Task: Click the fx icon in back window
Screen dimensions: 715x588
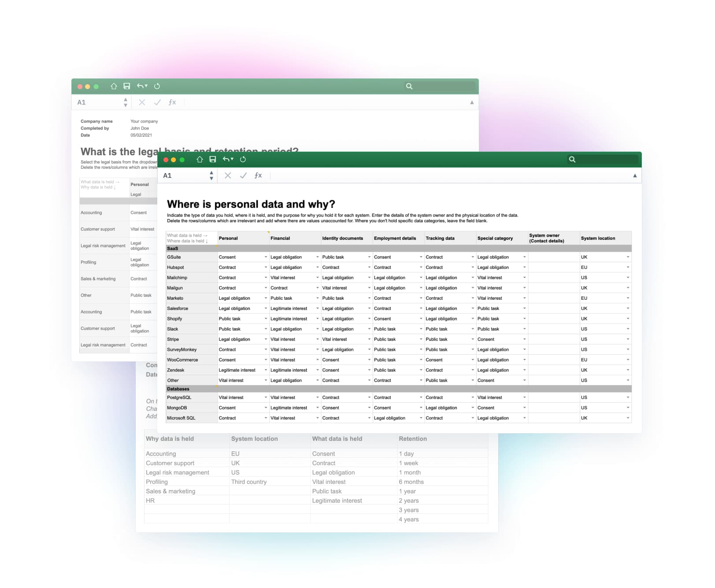Action: [172, 102]
